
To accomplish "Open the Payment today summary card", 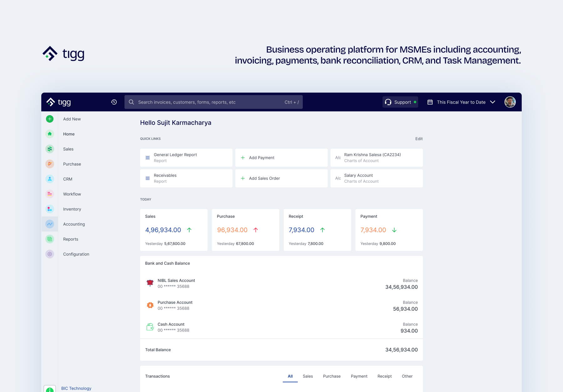I will pyautogui.click(x=389, y=230).
